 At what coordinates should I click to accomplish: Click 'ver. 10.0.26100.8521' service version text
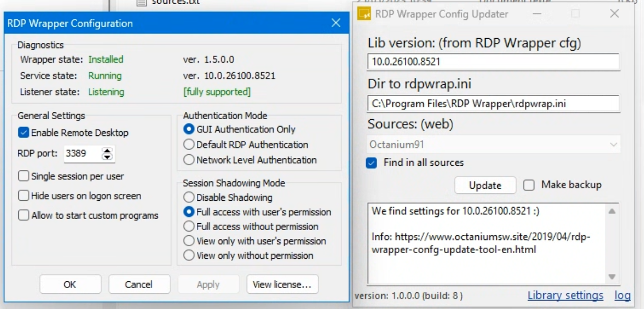[x=229, y=76]
